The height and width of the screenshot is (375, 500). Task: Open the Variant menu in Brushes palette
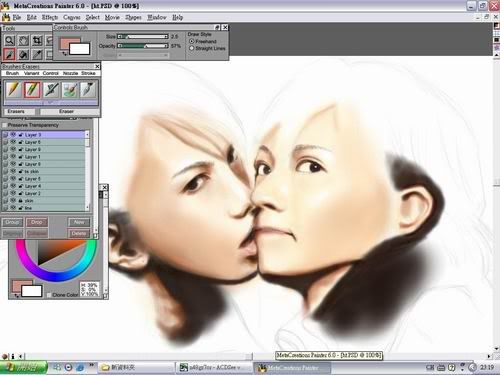pyautogui.click(x=31, y=73)
